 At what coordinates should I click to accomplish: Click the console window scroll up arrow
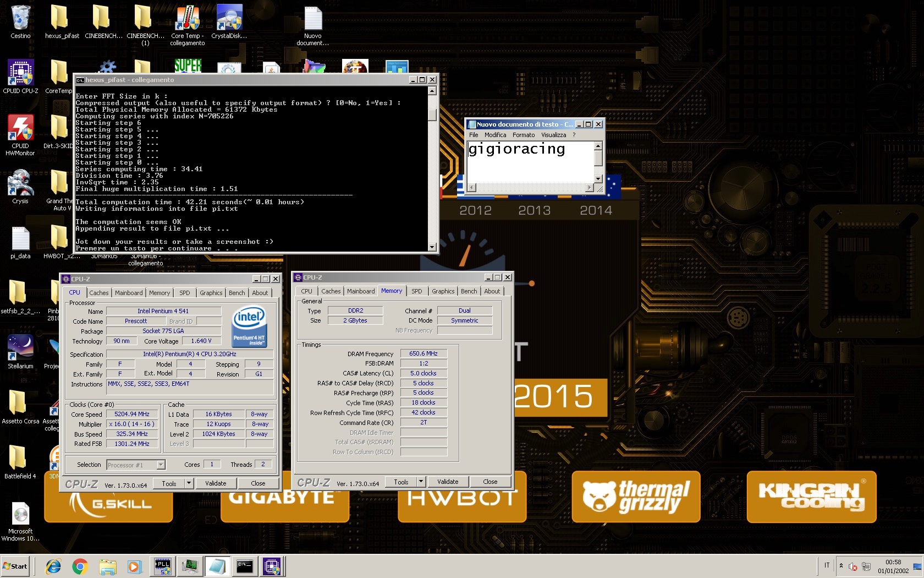[x=432, y=91]
